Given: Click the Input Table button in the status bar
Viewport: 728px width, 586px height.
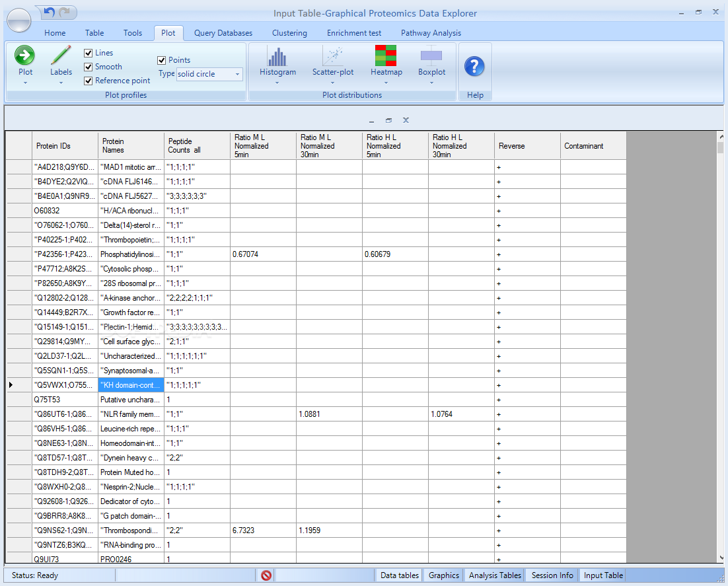Looking at the screenshot, I should point(603,575).
